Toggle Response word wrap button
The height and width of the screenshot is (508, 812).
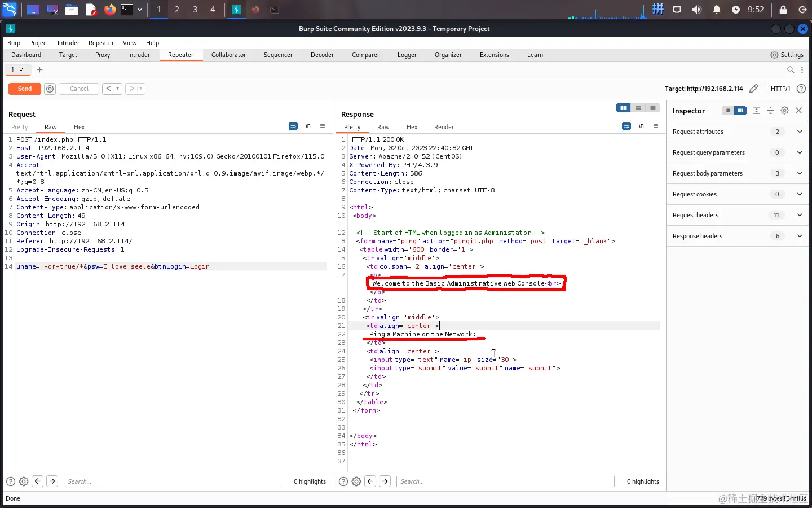point(626,126)
